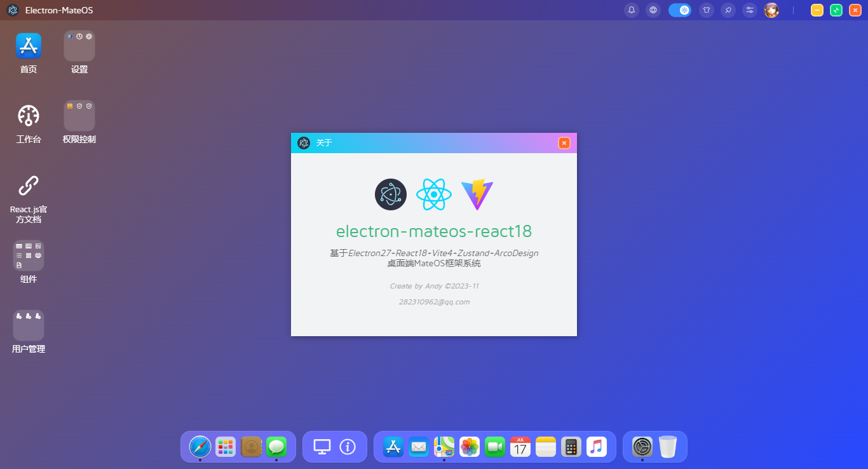
Task: Maximize the window with green button
Action: tap(836, 10)
